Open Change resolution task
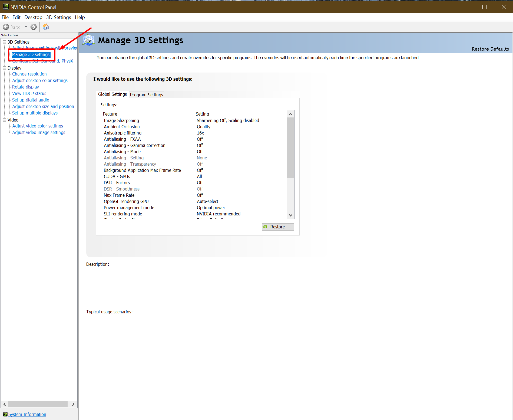 [29, 74]
